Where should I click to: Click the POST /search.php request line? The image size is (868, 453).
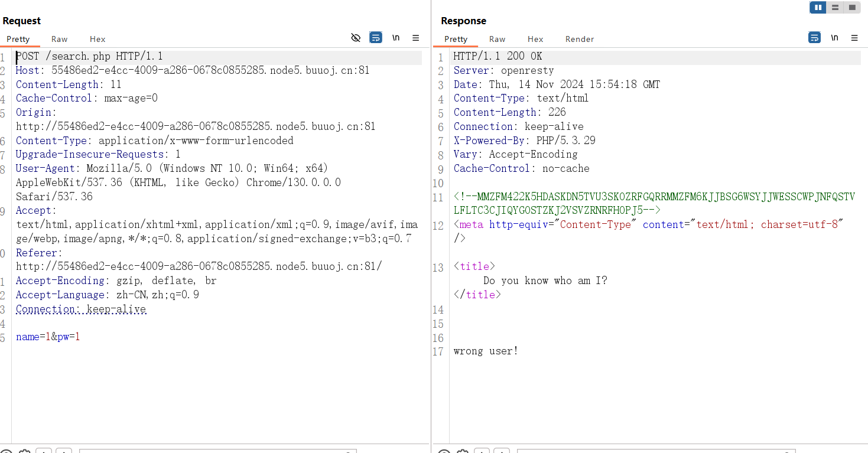(x=89, y=57)
